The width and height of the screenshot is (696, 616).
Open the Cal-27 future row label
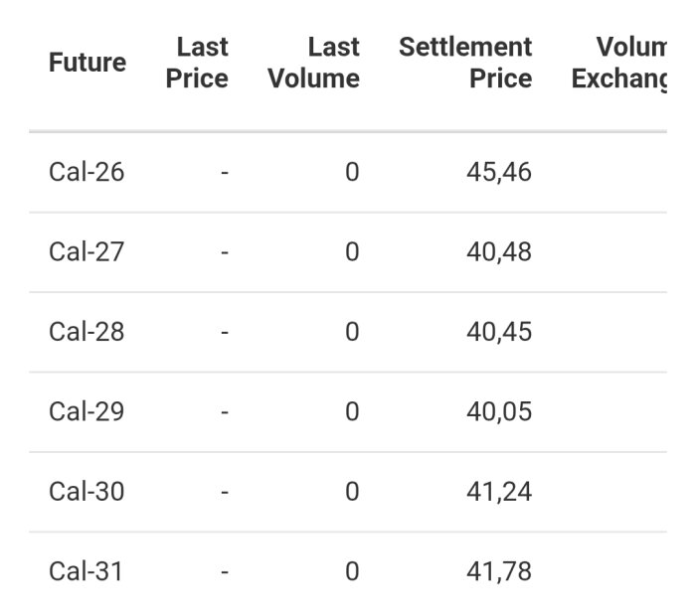click(x=87, y=251)
